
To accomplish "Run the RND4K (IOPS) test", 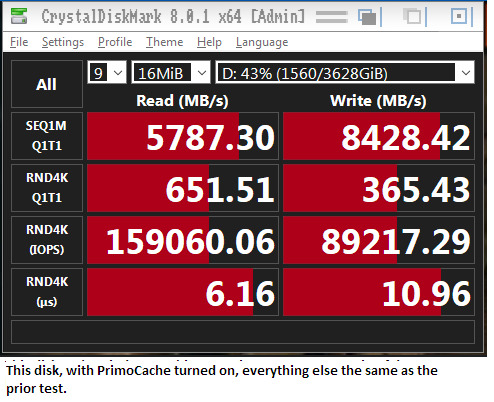I will pos(47,240).
